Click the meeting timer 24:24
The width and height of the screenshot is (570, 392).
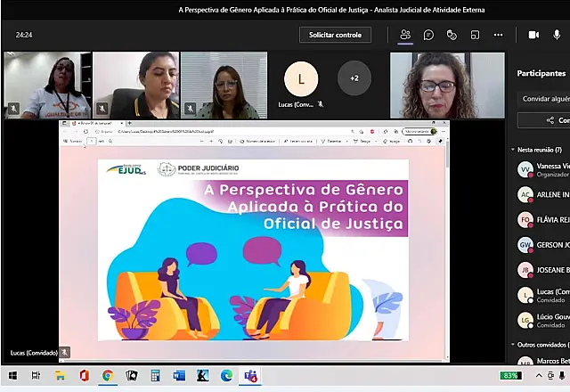(x=24, y=35)
